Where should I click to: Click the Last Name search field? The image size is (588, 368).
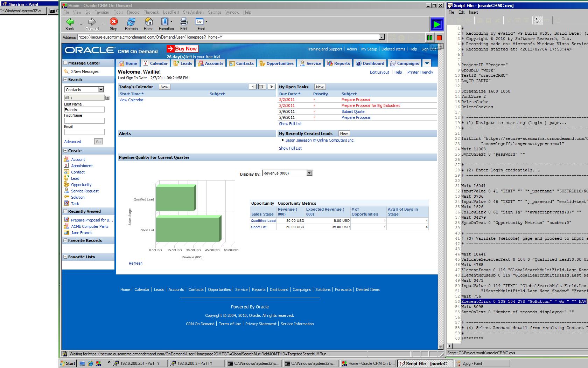pos(84,110)
